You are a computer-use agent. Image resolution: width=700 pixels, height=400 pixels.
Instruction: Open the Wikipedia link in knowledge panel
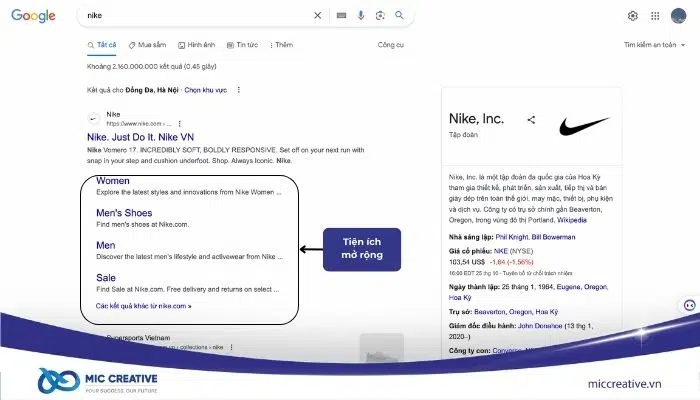[x=572, y=220]
